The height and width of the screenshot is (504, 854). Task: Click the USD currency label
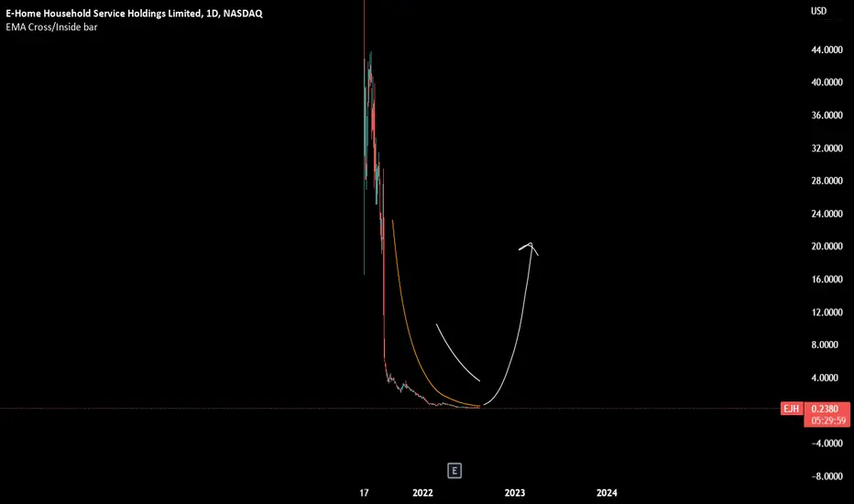pyautogui.click(x=818, y=11)
